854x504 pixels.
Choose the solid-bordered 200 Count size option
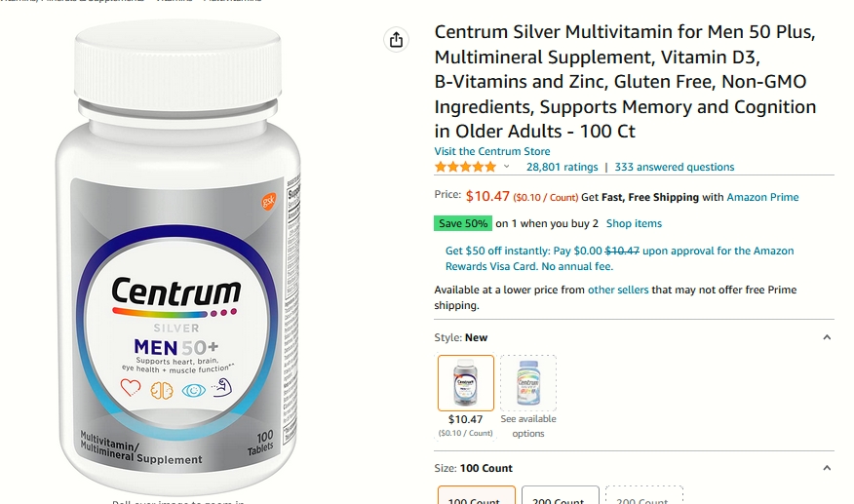561,494
